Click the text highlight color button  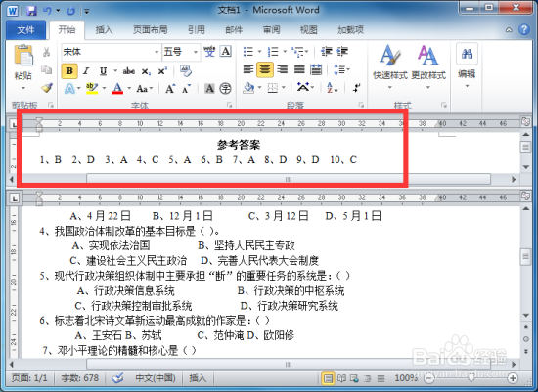pos(91,89)
